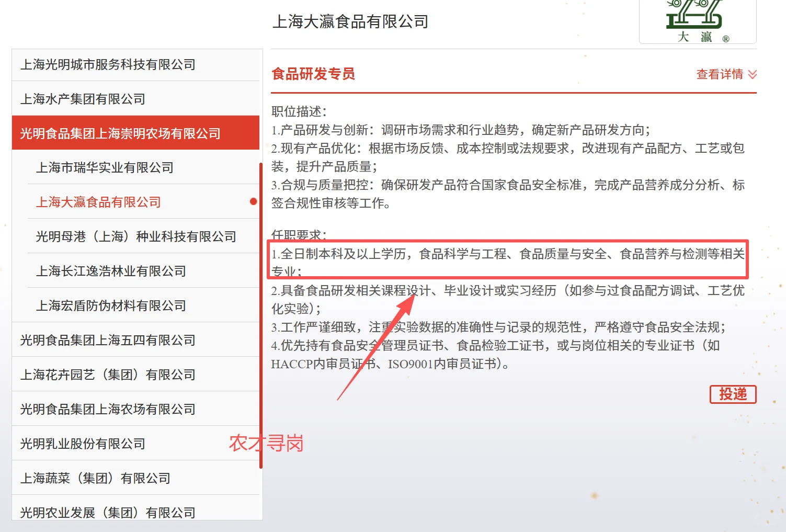
Task: Click the 食品研发专员 job title
Action: (313, 74)
